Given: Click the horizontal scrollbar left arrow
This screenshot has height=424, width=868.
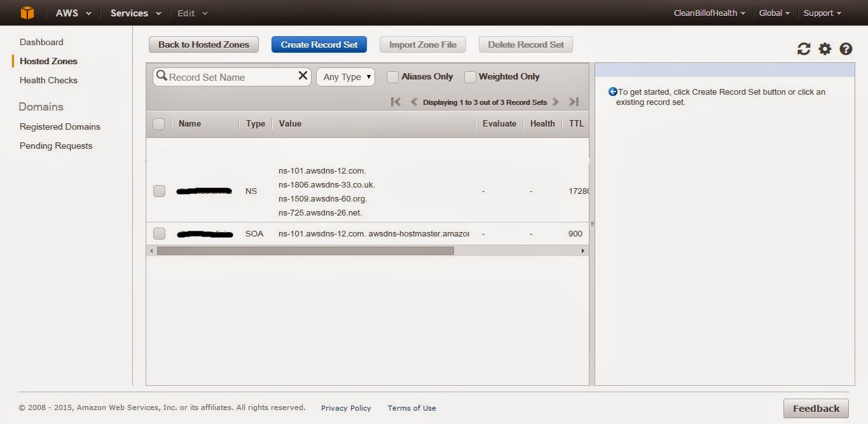Looking at the screenshot, I should click(x=151, y=251).
